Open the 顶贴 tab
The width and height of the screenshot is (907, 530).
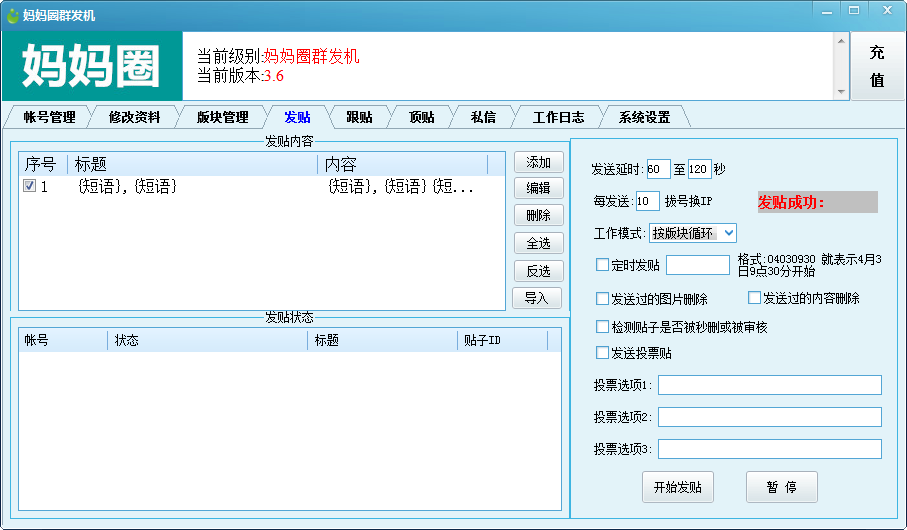click(x=422, y=117)
